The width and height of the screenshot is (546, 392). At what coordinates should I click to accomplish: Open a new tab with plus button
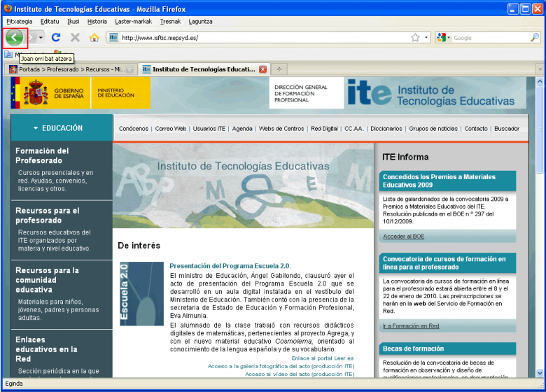tap(279, 69)
